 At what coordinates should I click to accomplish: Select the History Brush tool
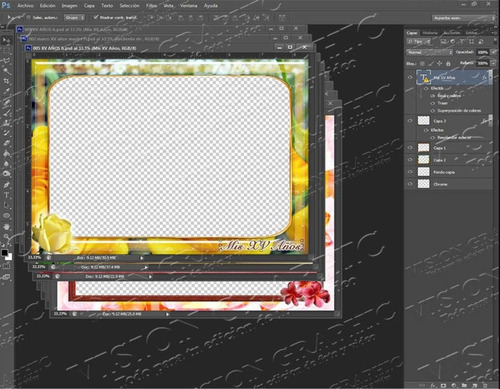click(6, 133)
